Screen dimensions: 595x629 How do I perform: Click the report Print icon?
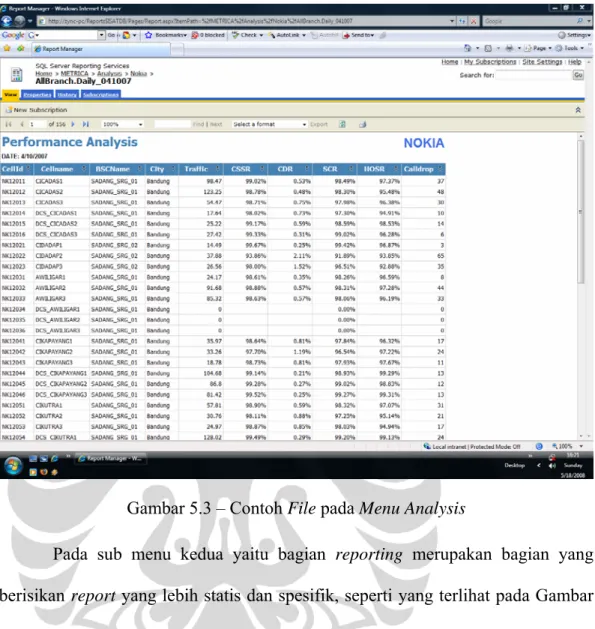363,124
